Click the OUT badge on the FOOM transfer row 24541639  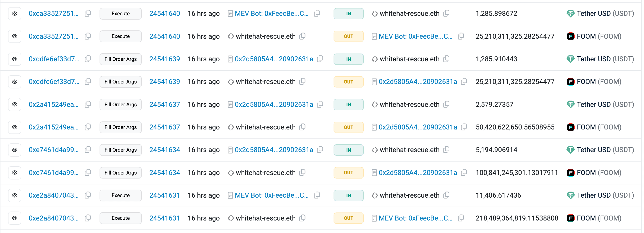pos(348,82)
